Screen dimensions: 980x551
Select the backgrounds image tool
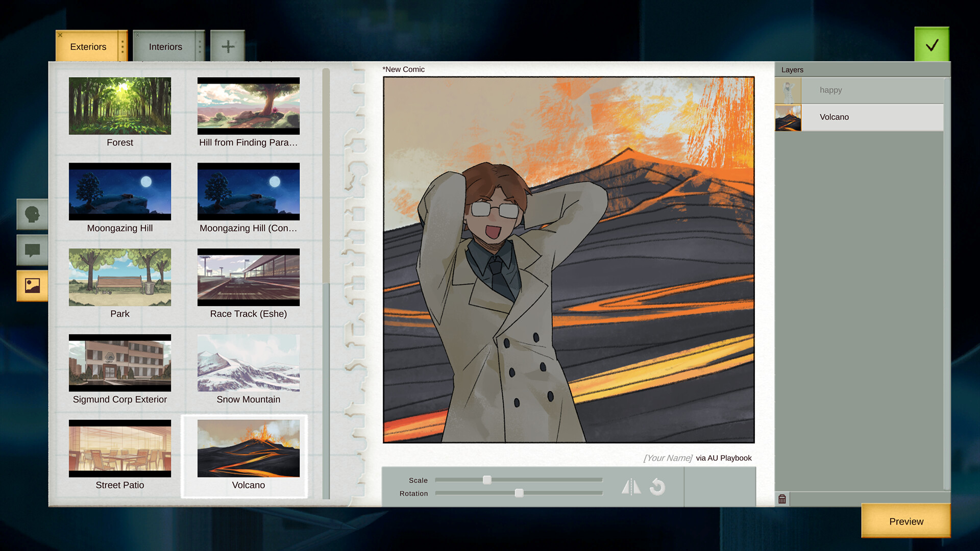click(32, 286)
